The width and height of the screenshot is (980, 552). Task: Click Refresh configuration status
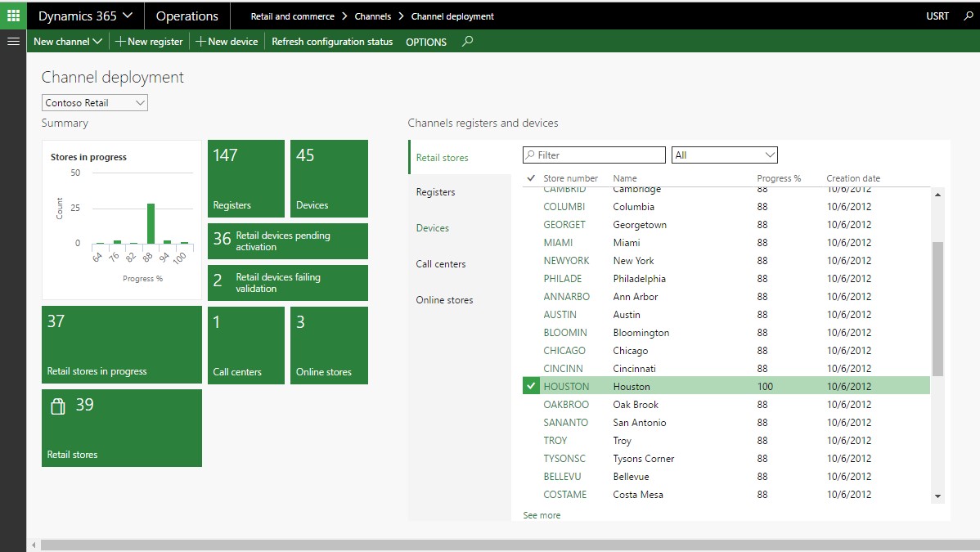click(x=332, y=41)
